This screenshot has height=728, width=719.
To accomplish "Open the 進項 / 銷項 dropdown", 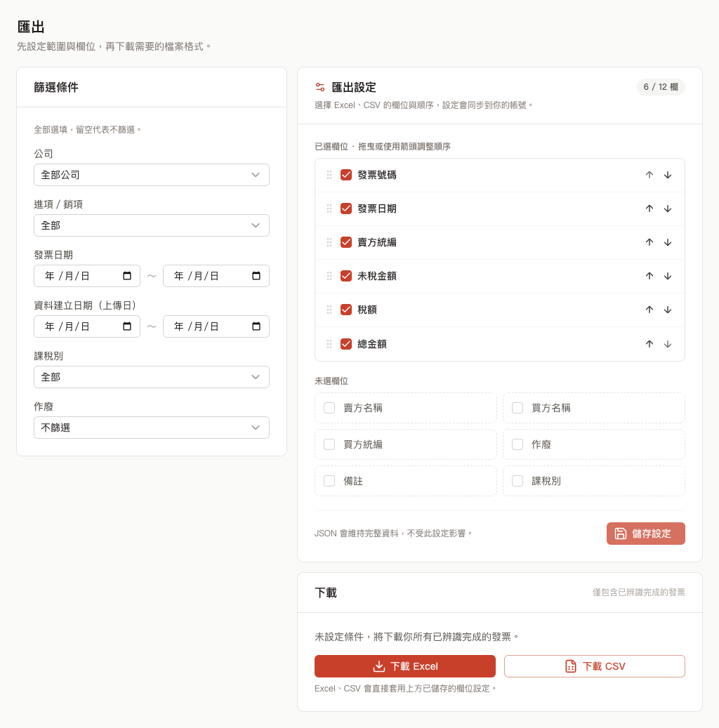I will [152, 225].
